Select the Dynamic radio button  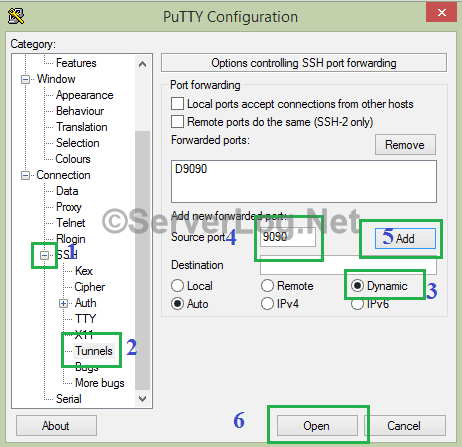point(357,286)
